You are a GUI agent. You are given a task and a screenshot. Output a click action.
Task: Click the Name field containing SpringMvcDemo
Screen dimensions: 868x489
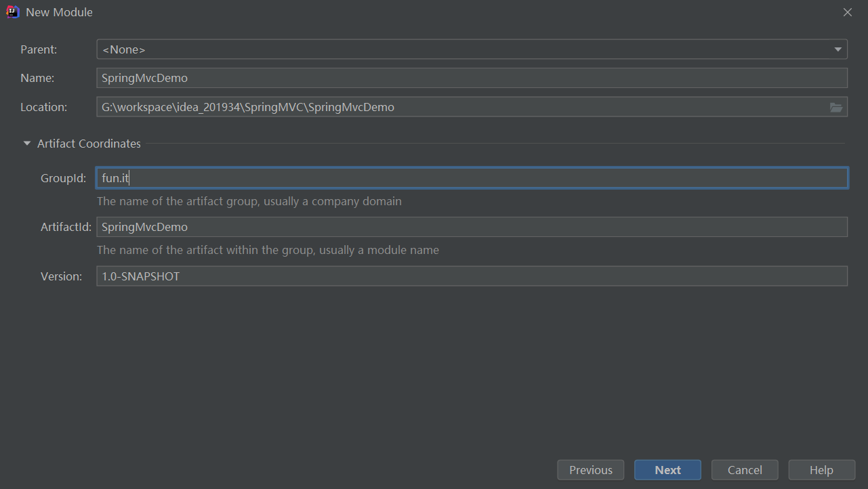[x=472, y=78]
